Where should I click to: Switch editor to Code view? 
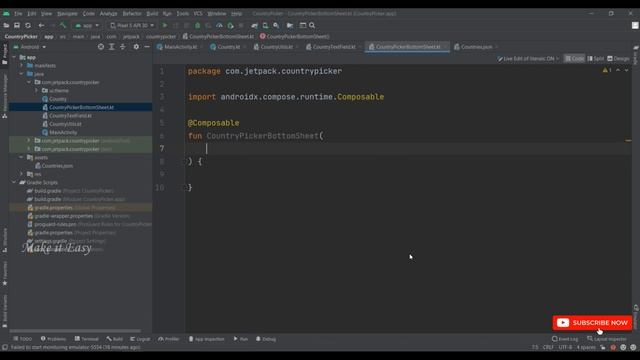tap(574, 59)
